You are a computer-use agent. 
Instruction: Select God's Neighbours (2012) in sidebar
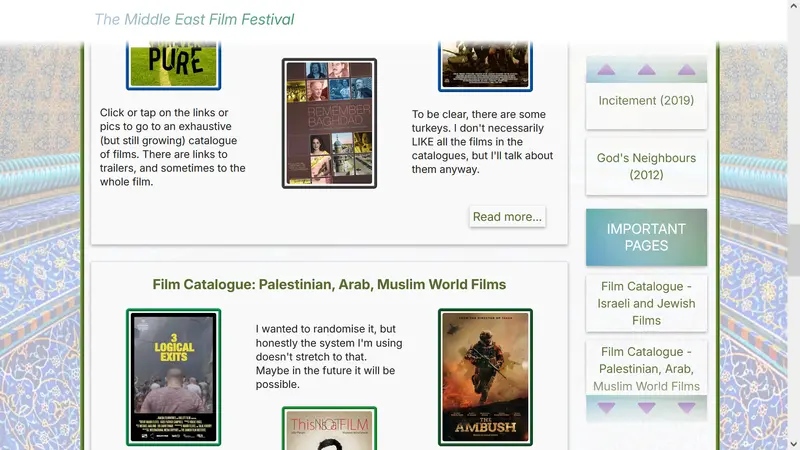point(646,166)
